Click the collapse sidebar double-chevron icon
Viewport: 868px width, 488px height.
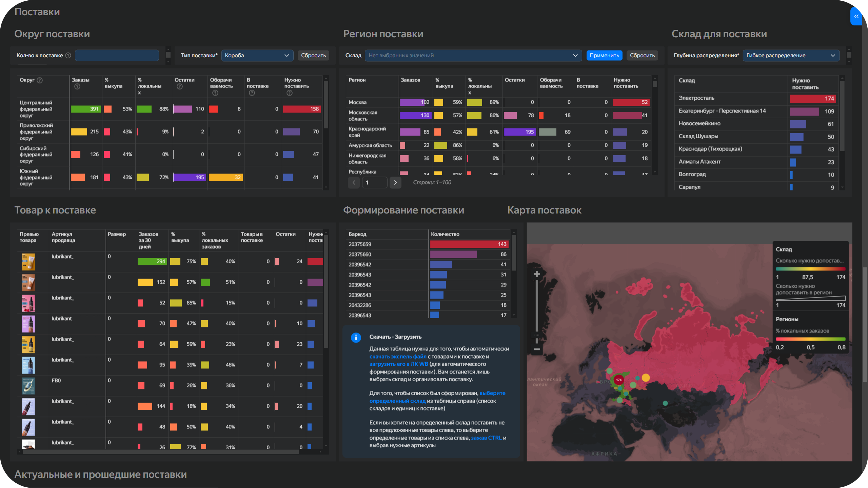tap(856, 16)
